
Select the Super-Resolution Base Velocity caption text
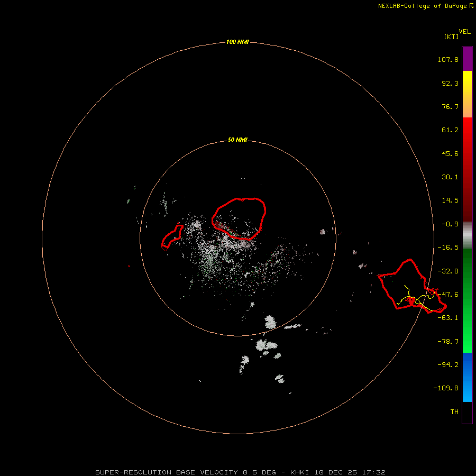click(241, 472)
